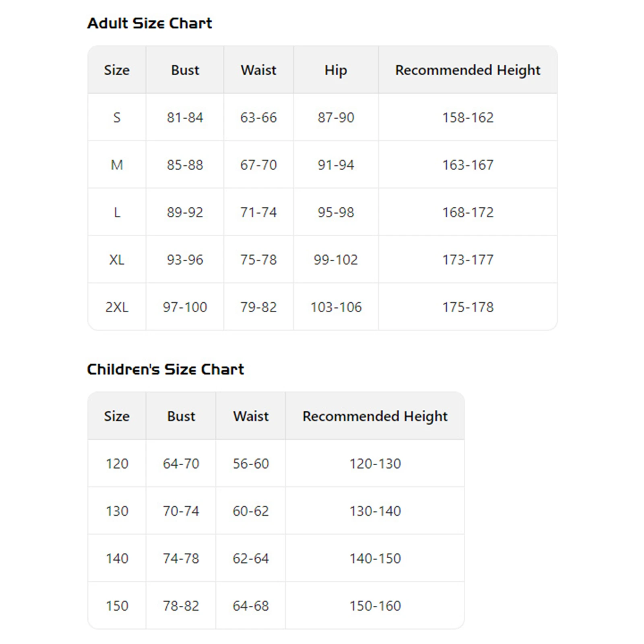The height and width of the screenshot is (644, 644).
Task: Click the 79-82 waist cell
Action: [x=258, y=308]
